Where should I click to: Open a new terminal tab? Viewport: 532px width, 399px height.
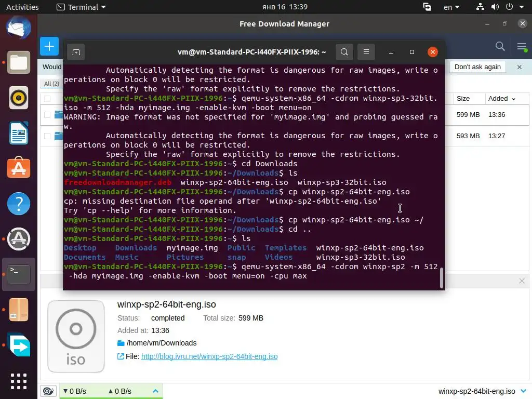pyautogui.click(x=76, y=52)
